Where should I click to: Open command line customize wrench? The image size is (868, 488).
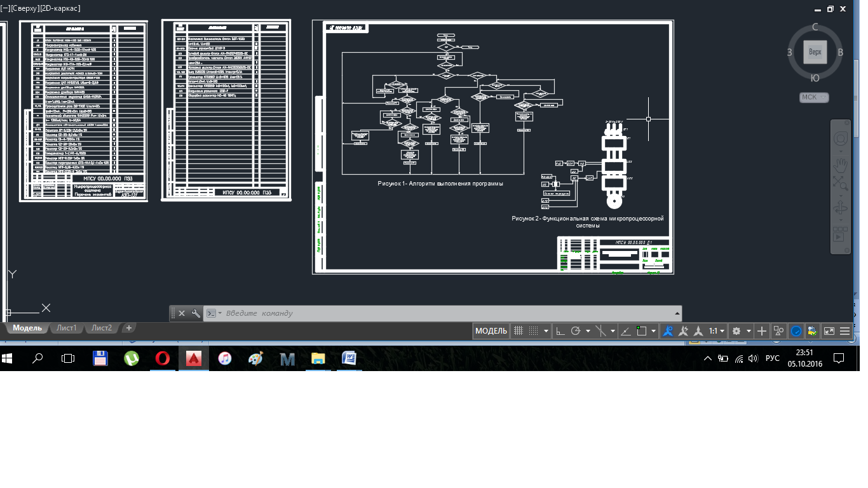[x=196, y=313]
